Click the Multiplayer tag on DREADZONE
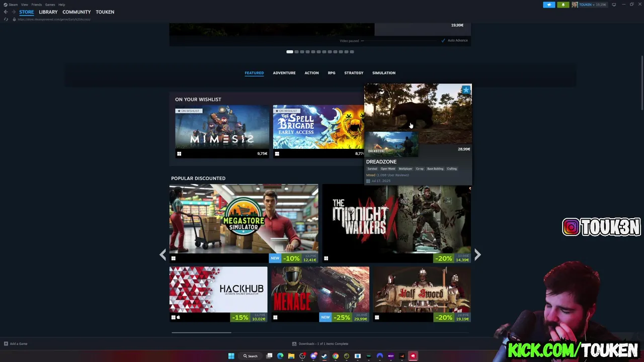Image resolution: width=644 pixels, height=362 pixels. 406,169
